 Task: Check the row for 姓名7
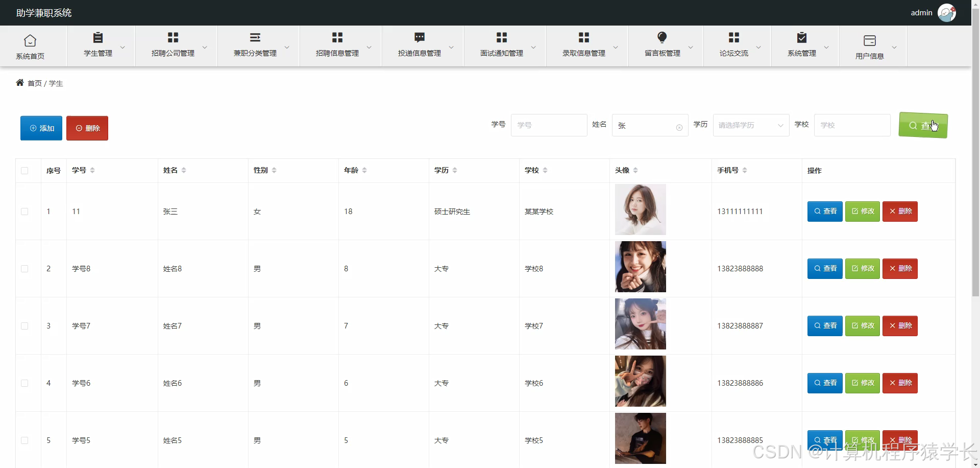click(24, 326)
